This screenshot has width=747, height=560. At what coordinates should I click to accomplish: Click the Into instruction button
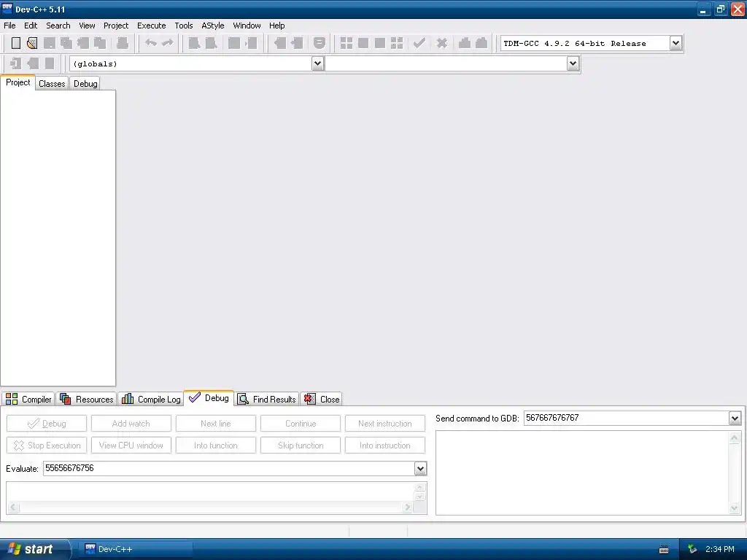[385, 446]
